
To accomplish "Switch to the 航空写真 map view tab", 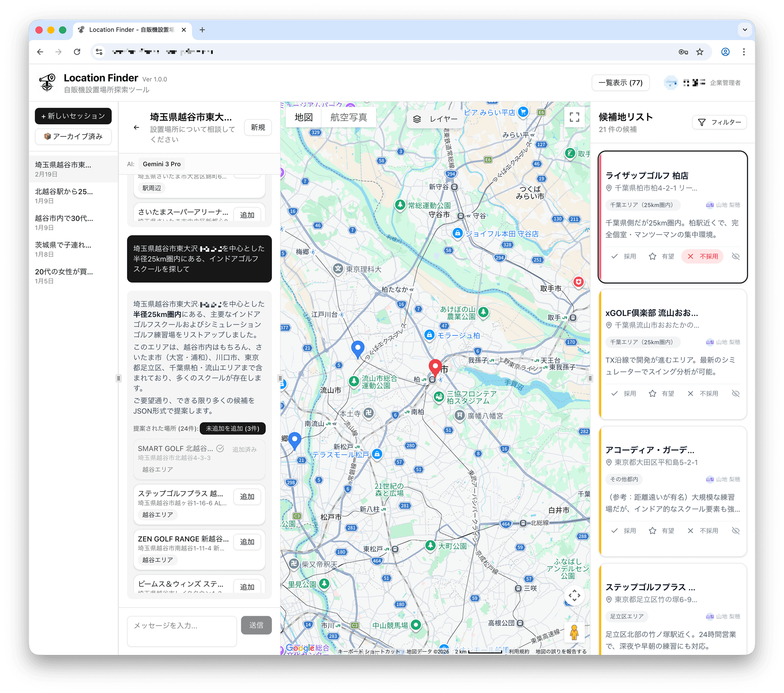I will [348, 117].
